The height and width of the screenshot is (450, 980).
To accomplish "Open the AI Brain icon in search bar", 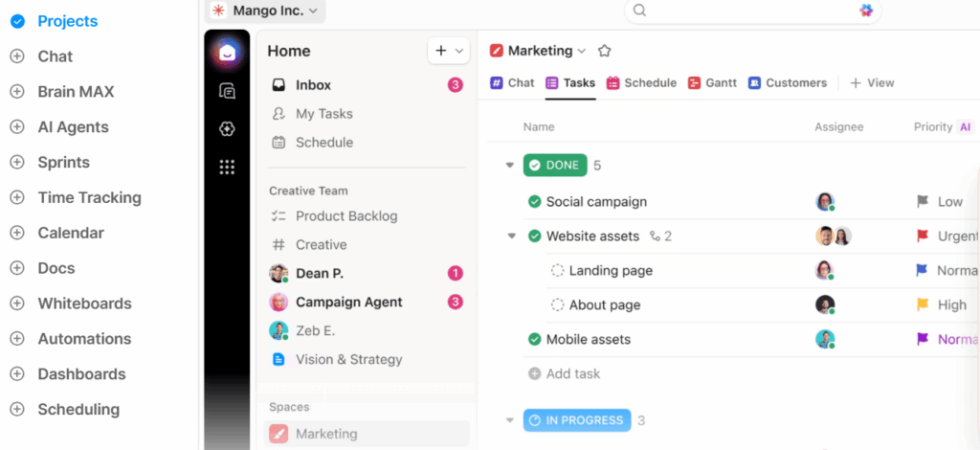I will point(865,11).
